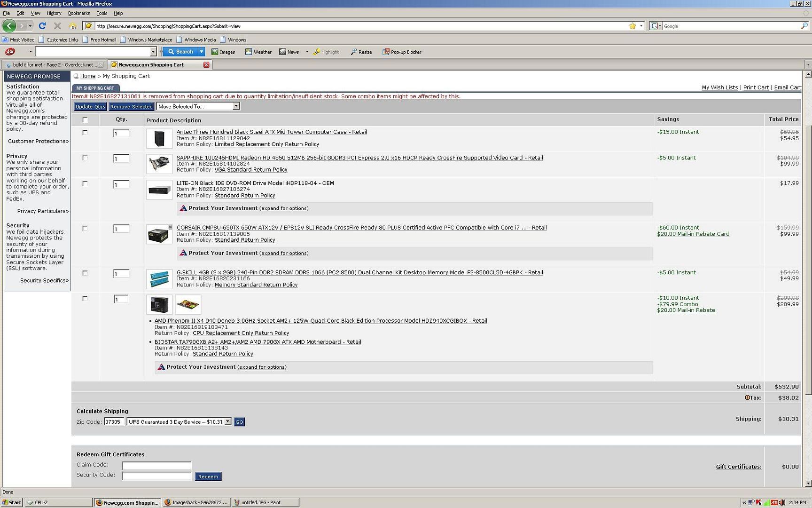Viewport: 812px width, 508px height.
Task: Bookmark this page with the star icon
Action: [632, 26]
